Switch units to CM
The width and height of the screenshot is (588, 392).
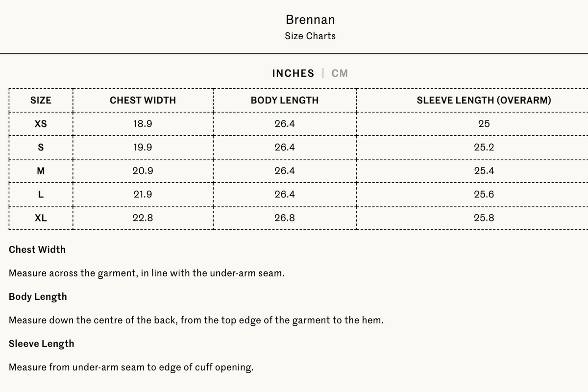tap(340, 73)
